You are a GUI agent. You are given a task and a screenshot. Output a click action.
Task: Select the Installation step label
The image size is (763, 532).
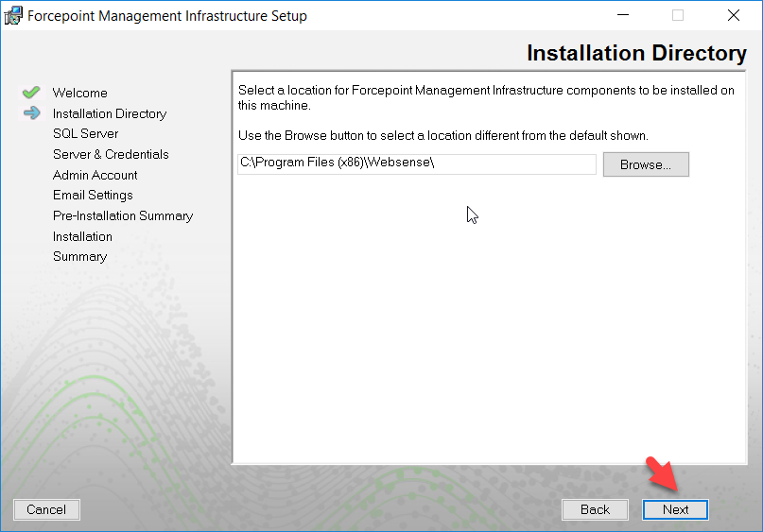[82, 236]
